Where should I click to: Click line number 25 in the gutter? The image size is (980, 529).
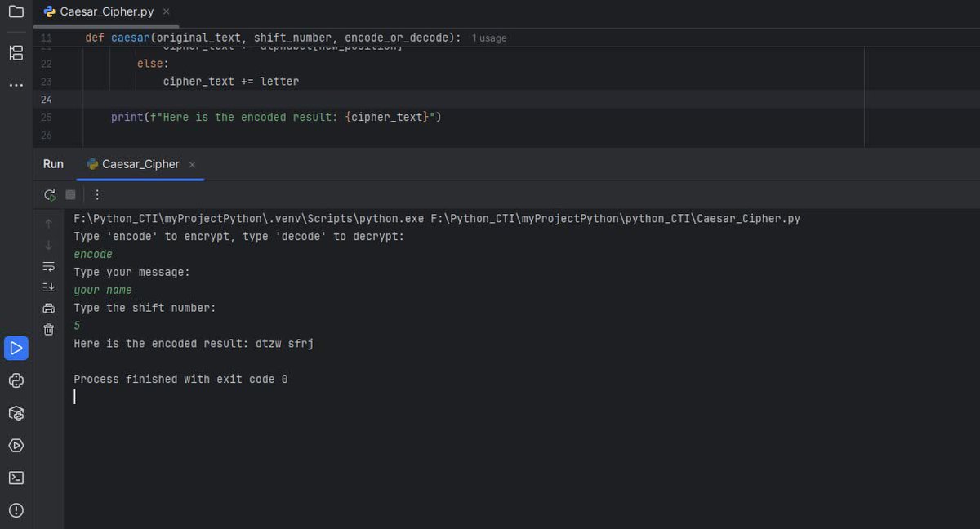(x=46, y=118)
